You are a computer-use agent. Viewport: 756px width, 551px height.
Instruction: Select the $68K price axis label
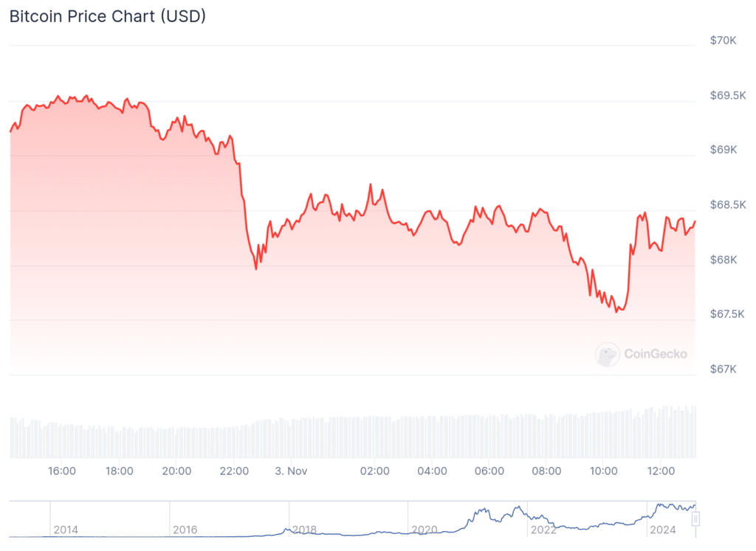coord(723,260)
